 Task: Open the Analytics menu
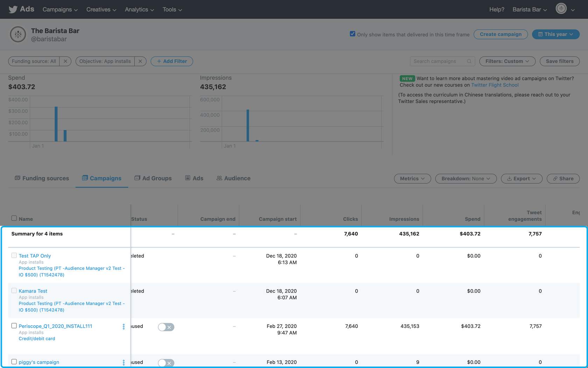(x=139, y=9)
